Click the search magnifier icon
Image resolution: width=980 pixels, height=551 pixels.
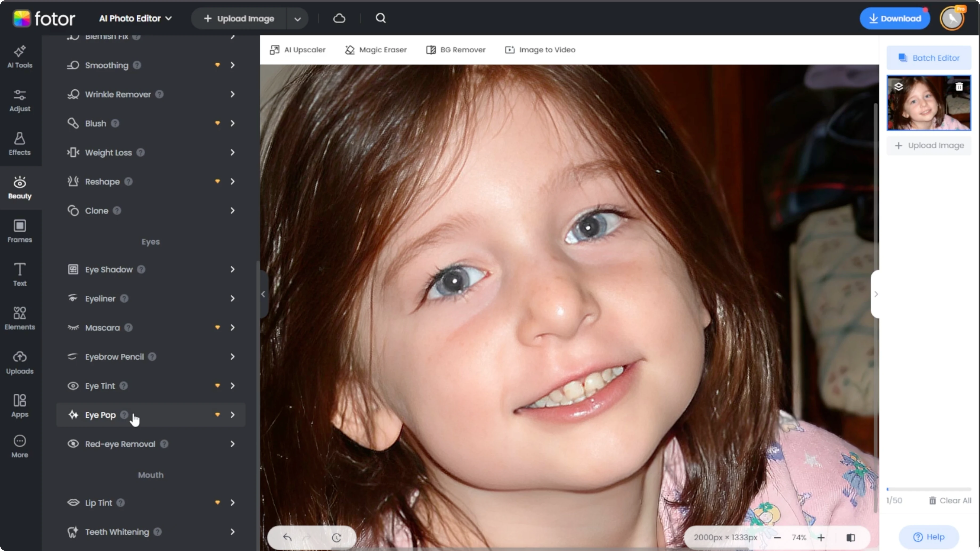381,18
